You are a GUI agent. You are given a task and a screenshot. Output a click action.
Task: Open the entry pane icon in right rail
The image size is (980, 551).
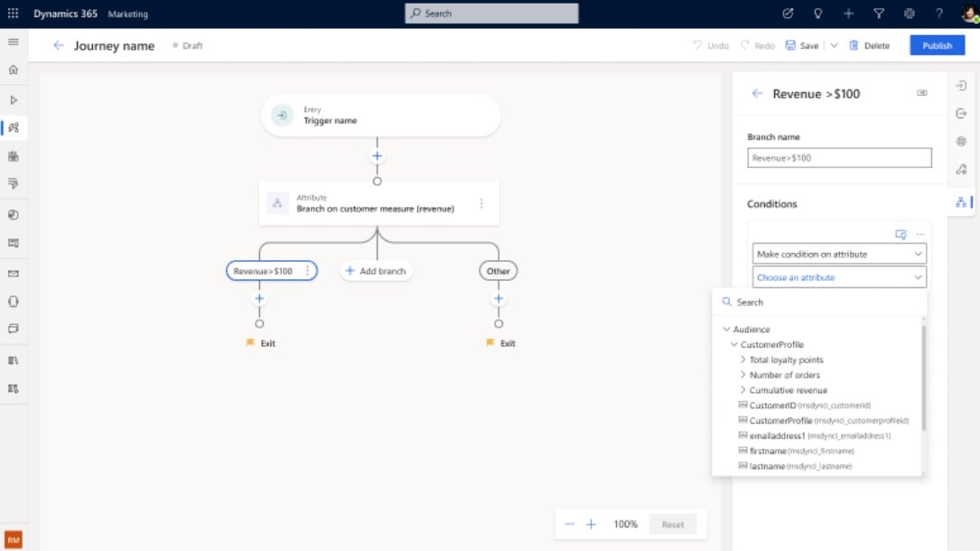coord(961,85)
